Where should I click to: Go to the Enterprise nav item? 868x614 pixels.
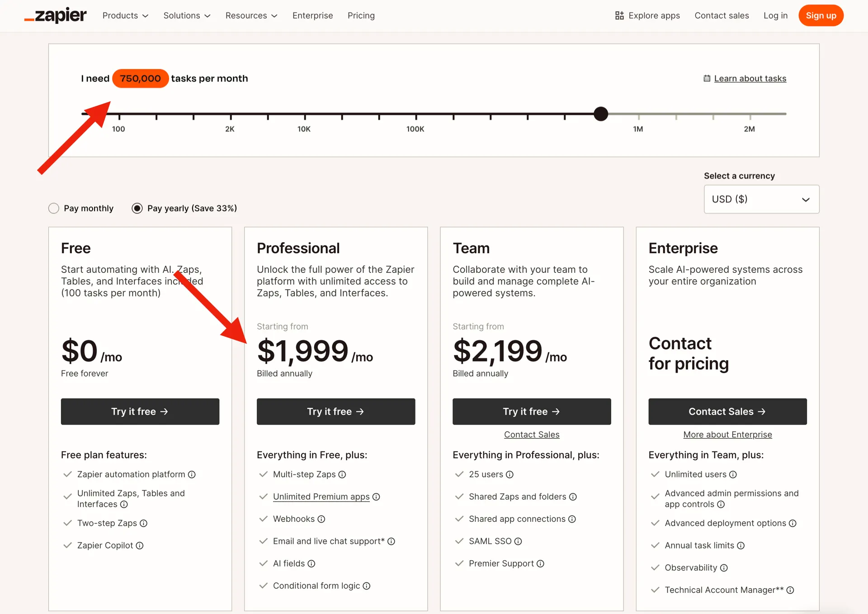pos(312,15)
